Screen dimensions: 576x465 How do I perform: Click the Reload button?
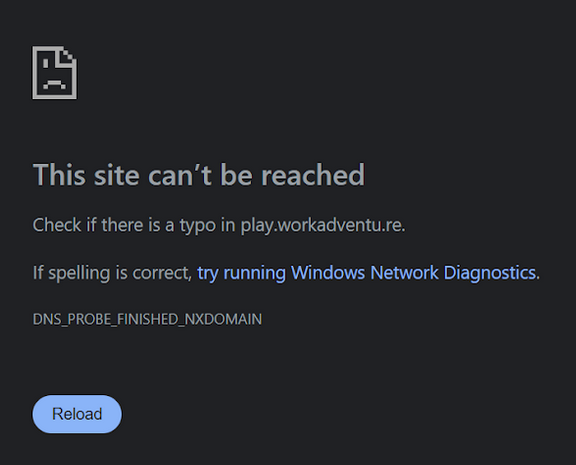[77, 414]
